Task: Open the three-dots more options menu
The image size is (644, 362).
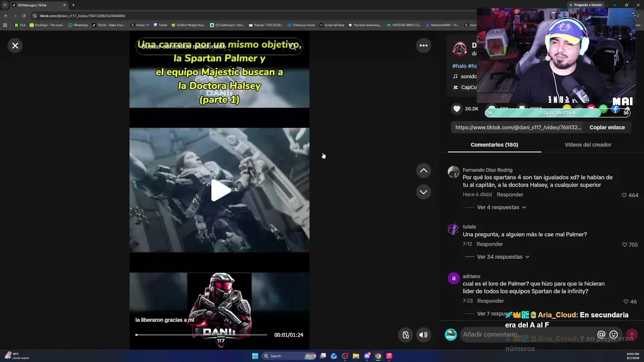Action: (x=424, y=46)
